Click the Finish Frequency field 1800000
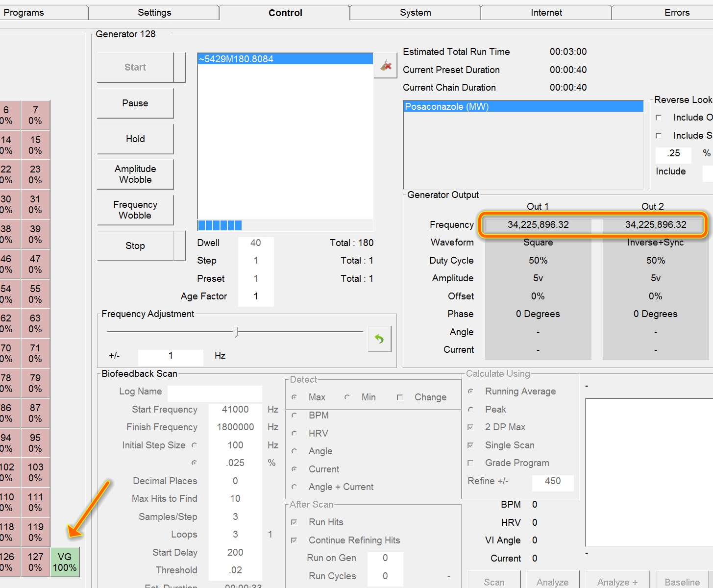The height and width of the screenshot is (588, 713). pos(235,427)
